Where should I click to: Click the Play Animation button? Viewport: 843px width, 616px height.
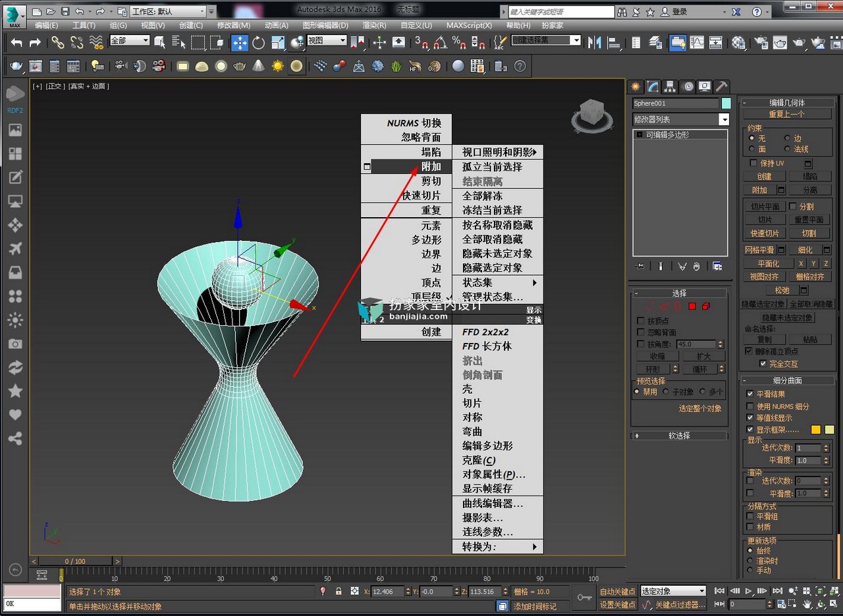tap(749, 591)
